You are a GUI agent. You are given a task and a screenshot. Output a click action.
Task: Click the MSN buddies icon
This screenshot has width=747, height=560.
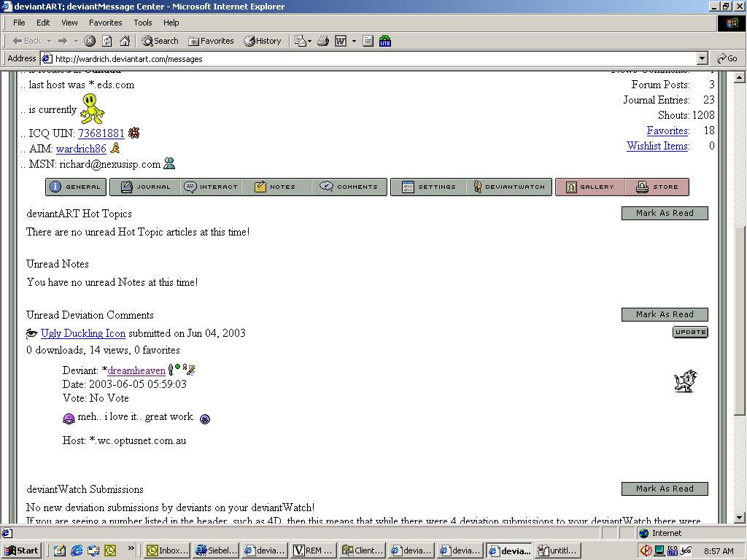coord(169,164)
